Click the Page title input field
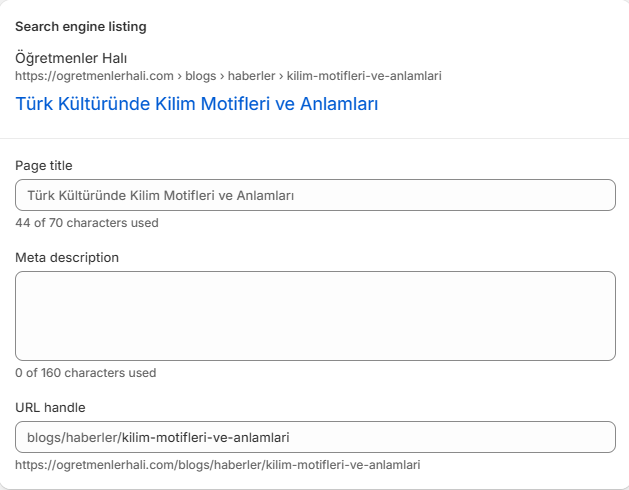The image size is (629, 490). [315, 195]
